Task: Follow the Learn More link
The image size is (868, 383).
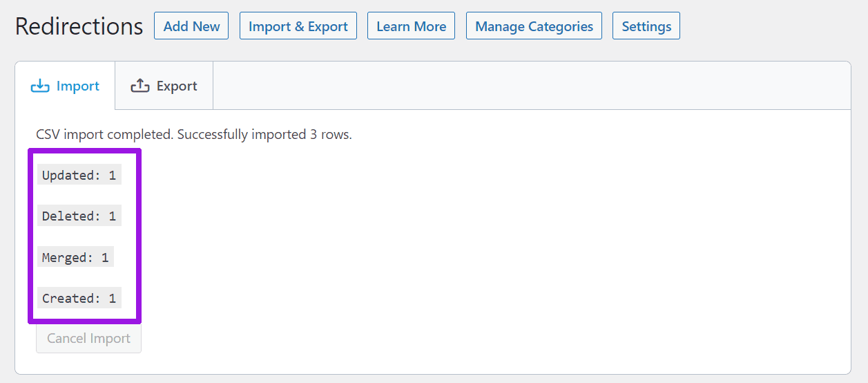Action: point(411,26)
